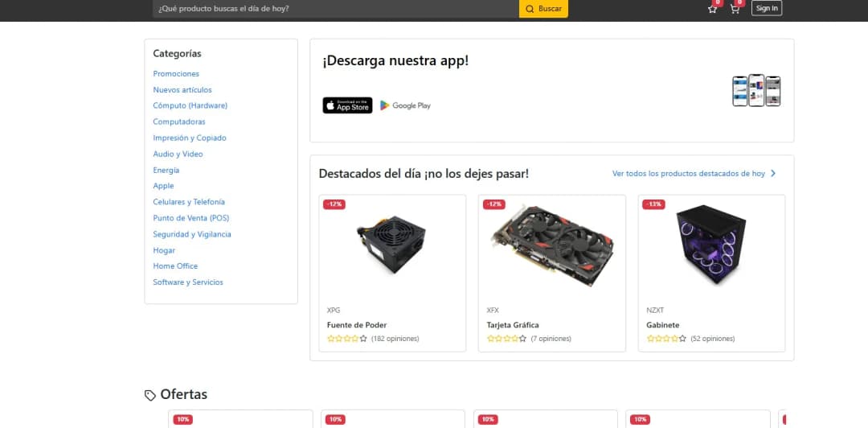Open the Home Office category

[x=175, y=266]
